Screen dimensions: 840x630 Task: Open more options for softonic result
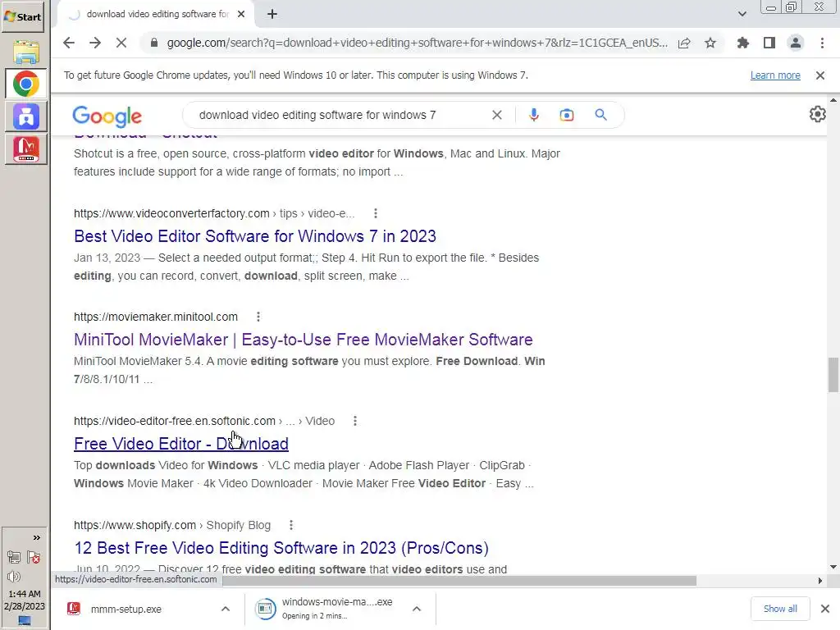tap(354, 421)
